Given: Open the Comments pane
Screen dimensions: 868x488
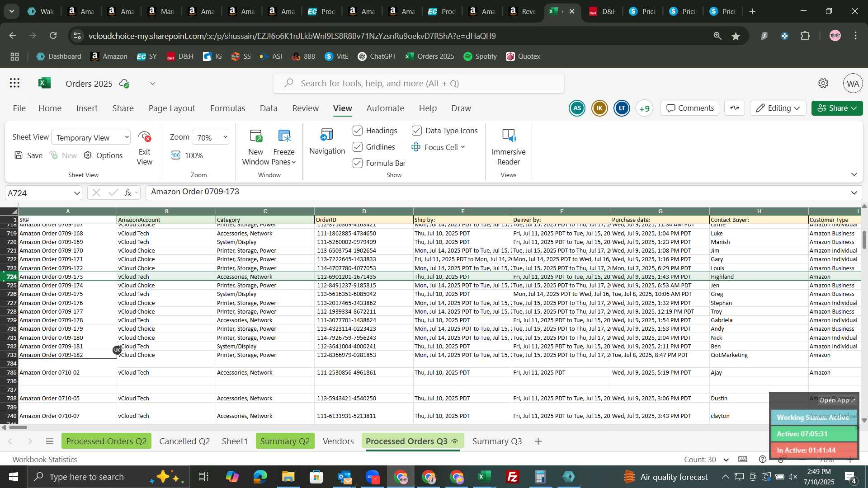Looking at the screenshot, I should 690,108.
